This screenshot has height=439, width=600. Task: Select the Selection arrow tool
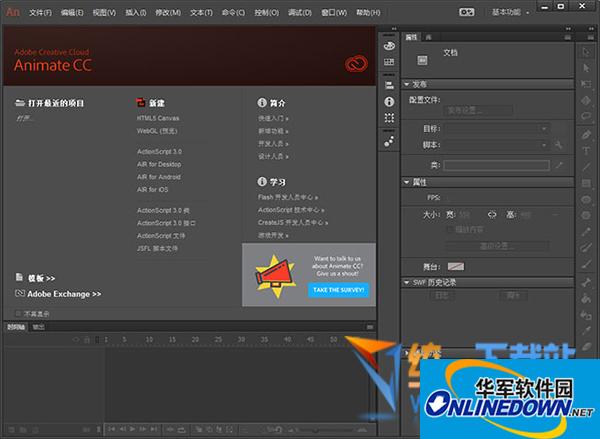(586, 52)
